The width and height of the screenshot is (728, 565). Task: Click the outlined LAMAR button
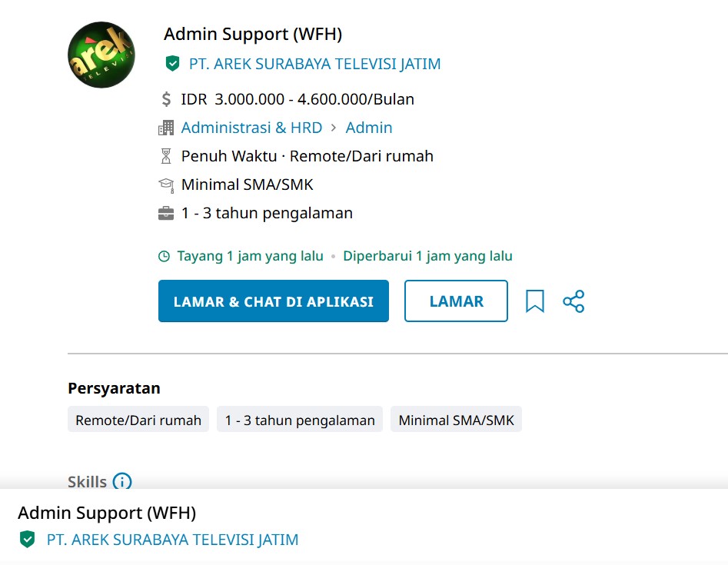point(456,301)
